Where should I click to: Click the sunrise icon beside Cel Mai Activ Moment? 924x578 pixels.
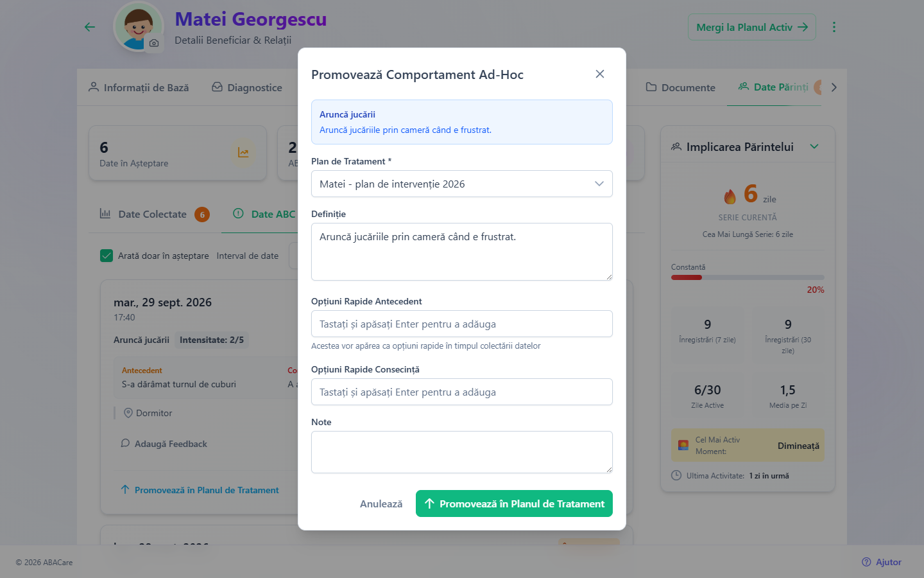pyautogui.click(x=683, y=445)
